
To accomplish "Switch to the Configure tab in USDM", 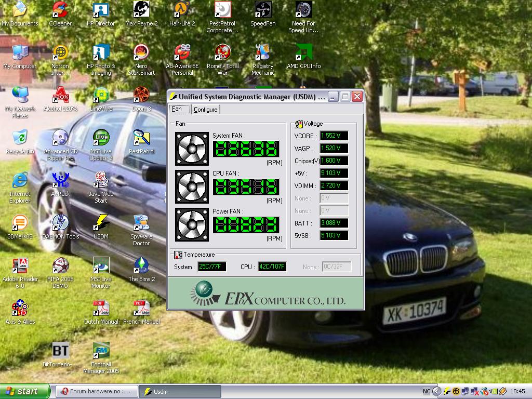I will tap(205, 110).
